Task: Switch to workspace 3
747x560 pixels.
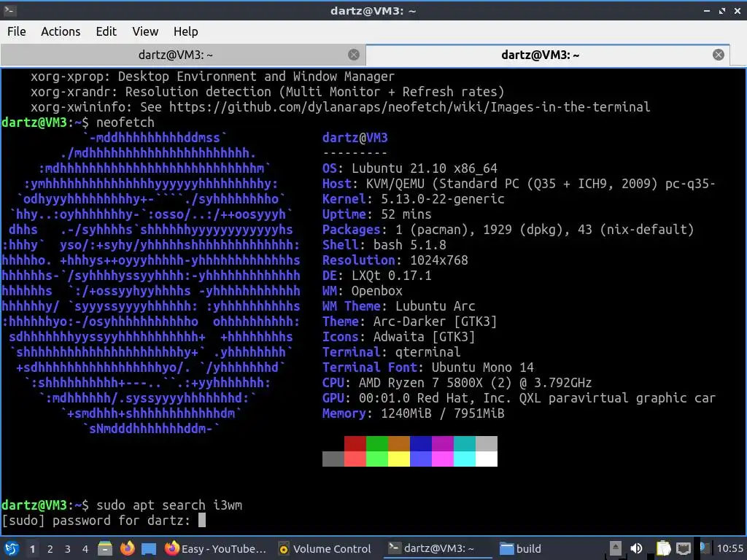Action: coord(68,549)
